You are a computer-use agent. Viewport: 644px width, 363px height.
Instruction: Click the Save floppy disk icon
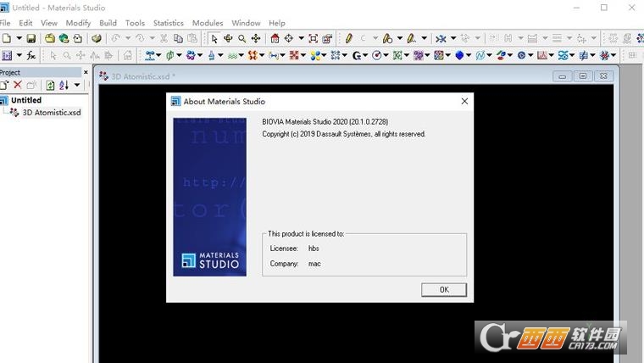[31, 38]
